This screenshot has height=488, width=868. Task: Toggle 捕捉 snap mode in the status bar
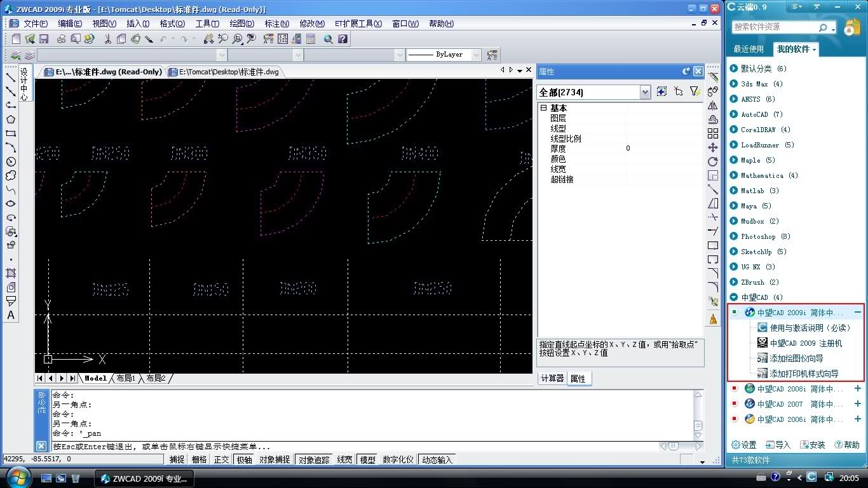click(177, 459)
